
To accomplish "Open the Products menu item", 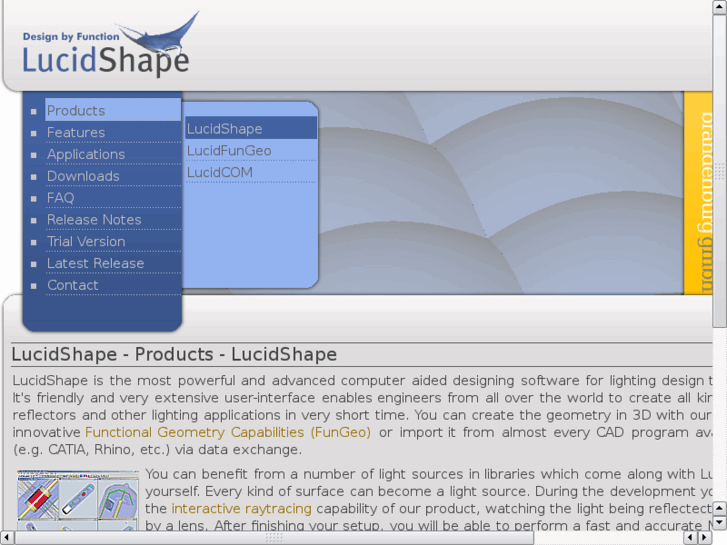I will (x=113, y=110).
